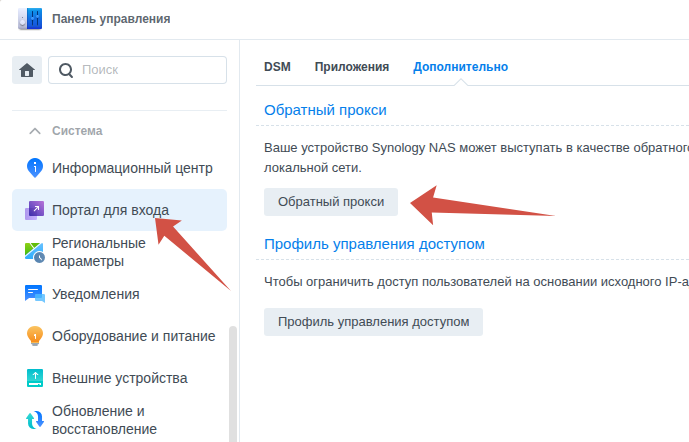
Task: Open the Update & Restore icon
Action: [x=35, y=420]
